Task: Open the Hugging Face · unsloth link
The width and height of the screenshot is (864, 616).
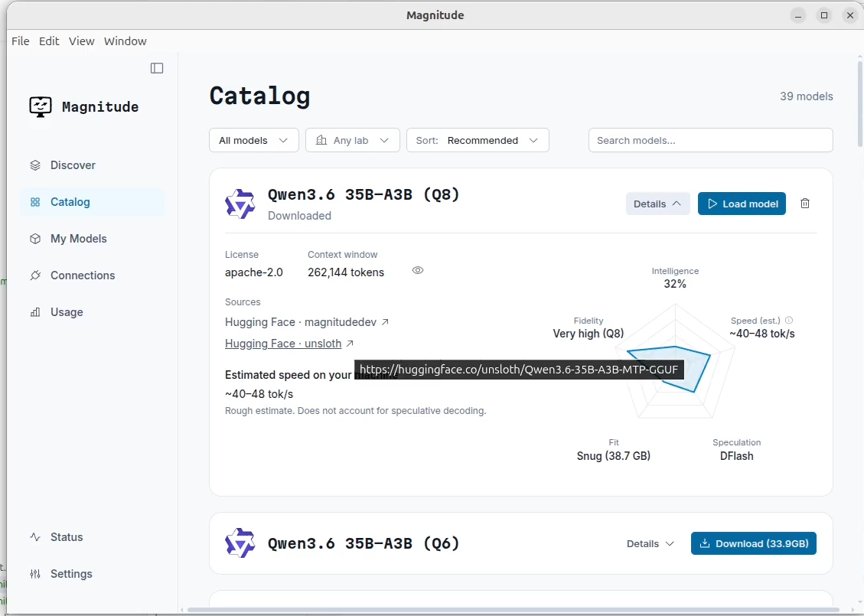Action: (289, 344)
